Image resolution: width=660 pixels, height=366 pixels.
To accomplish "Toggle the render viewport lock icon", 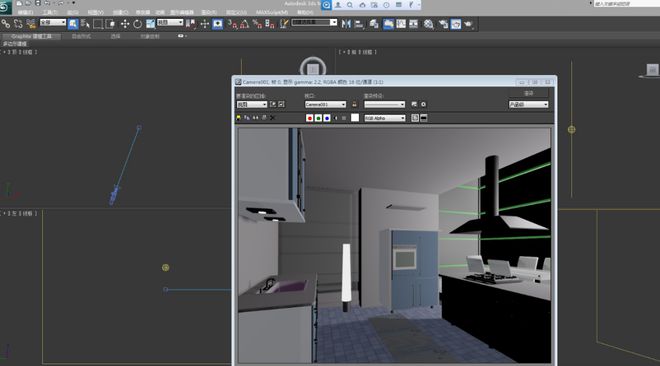I will click(354, 104).
